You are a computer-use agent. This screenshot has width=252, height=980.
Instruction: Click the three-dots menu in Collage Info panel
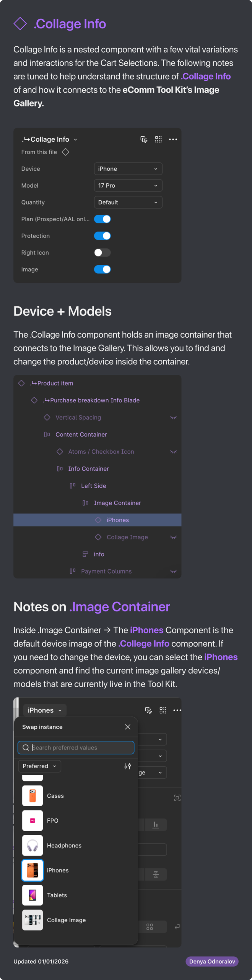tap(173, 139)
